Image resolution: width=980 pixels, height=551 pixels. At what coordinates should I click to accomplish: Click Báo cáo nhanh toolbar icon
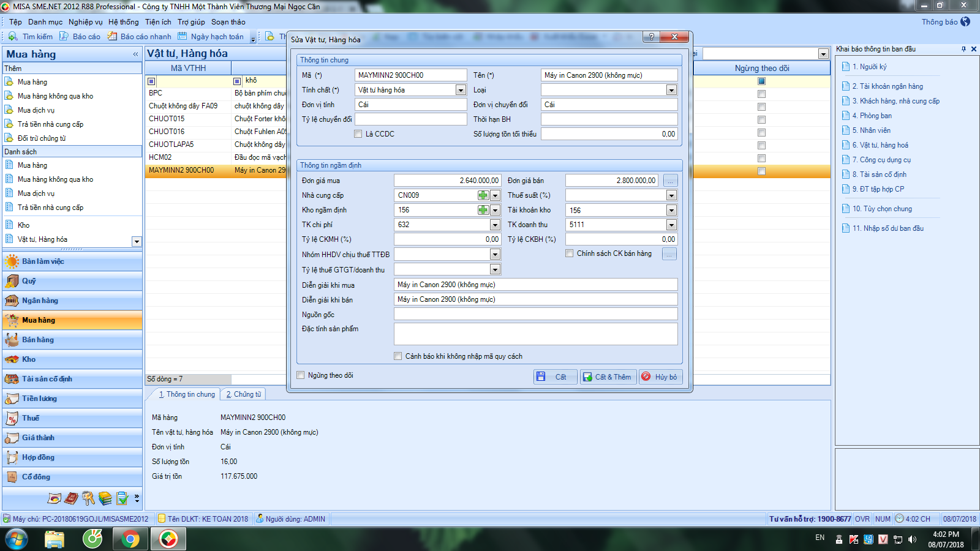coord(112,37)
